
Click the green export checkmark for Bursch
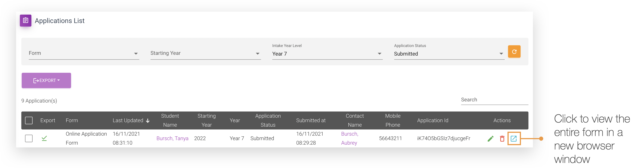tap(44, 138)
